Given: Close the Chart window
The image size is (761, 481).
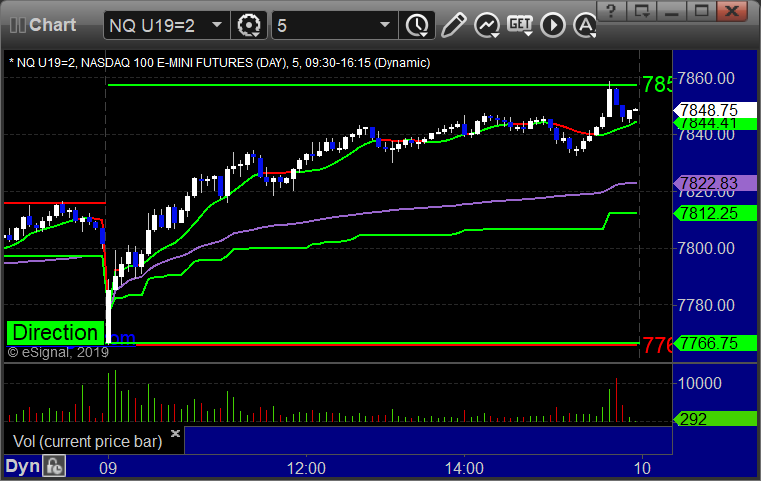Looking at the screenshot, I should pyautogui.click(x=732, y=11).
